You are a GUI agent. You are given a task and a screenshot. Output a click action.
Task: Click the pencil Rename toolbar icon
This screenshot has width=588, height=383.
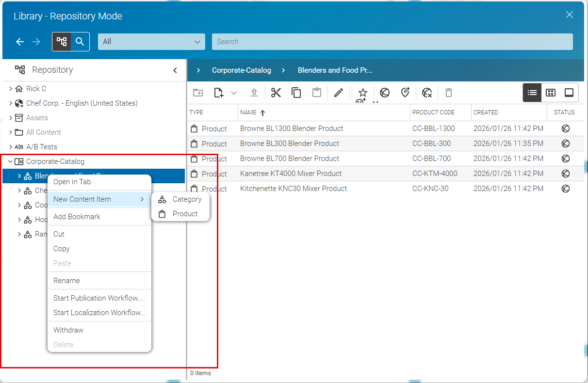click(x=339, y=93)
